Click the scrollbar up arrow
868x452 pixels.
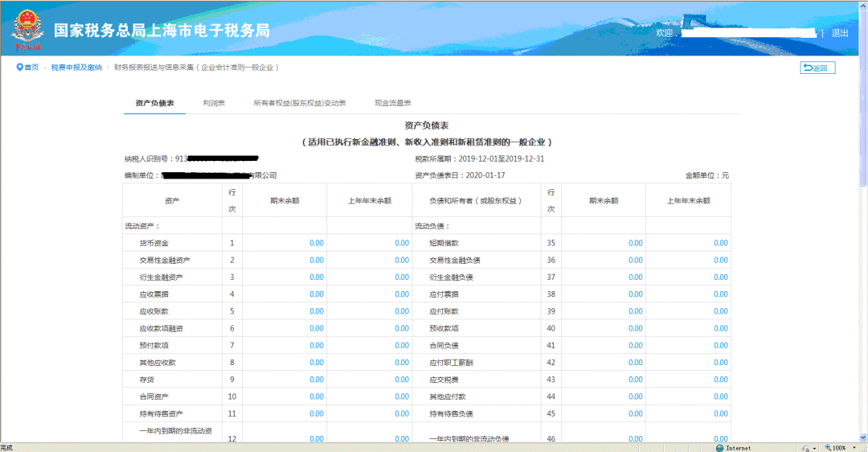[x=863, y=5]
